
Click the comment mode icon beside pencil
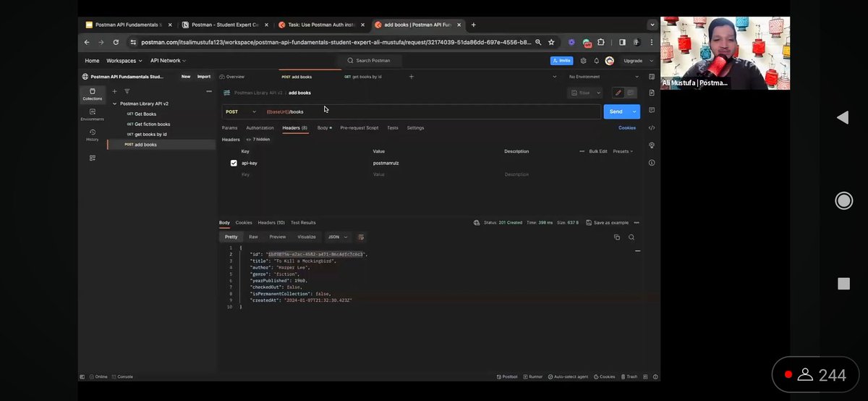[x=631, y=93]
